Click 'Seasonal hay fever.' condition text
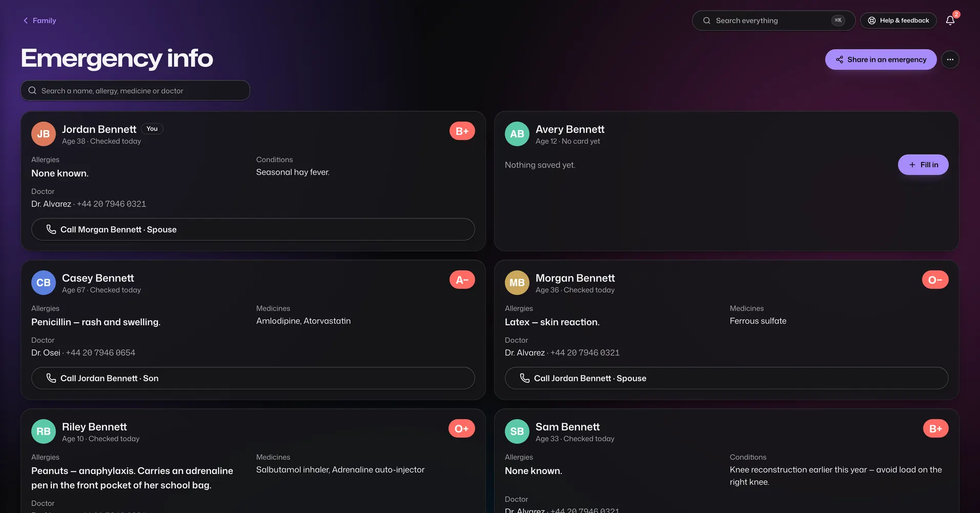This screenshot has height=513, width=980. 293,172
